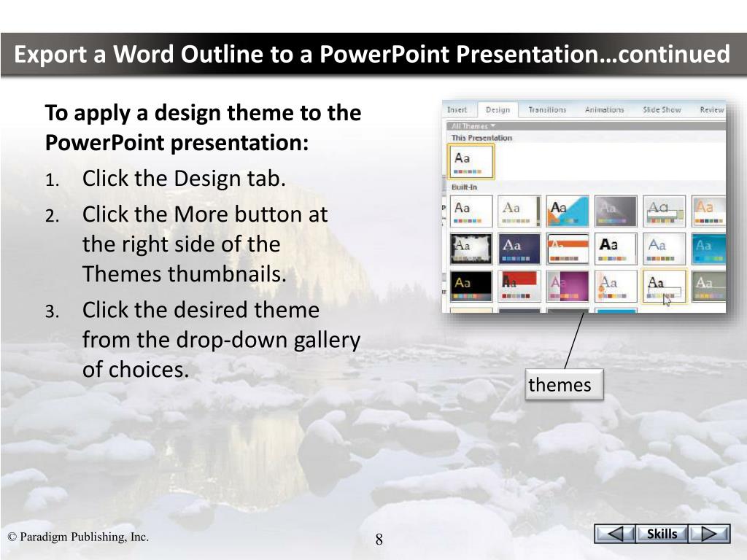The image size is (747, 560).
Task: Pick the bright teal blue theme
Action: coord(709,249)
